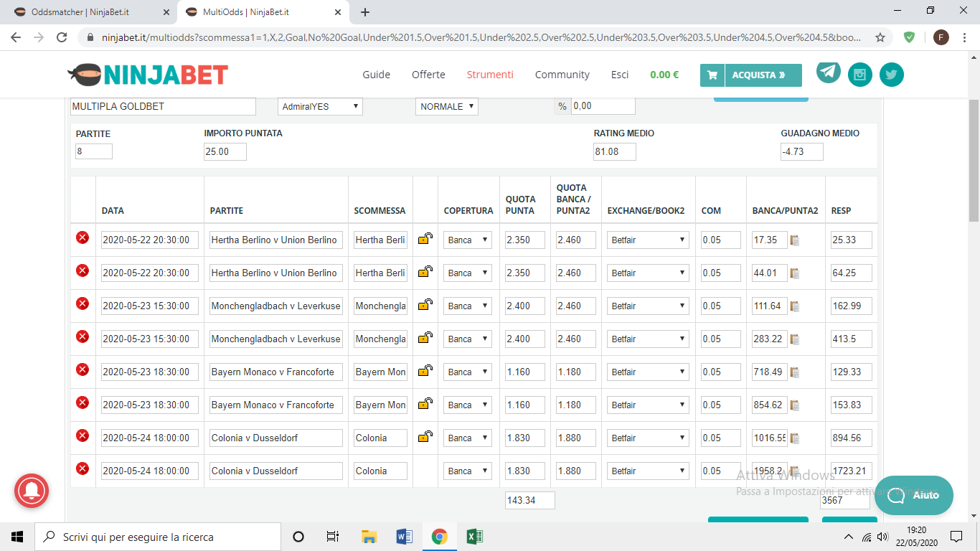The width and height of the screenshot is (980, 551).
Task: Click the 0.00 € balance link
Action: [664, 75]
